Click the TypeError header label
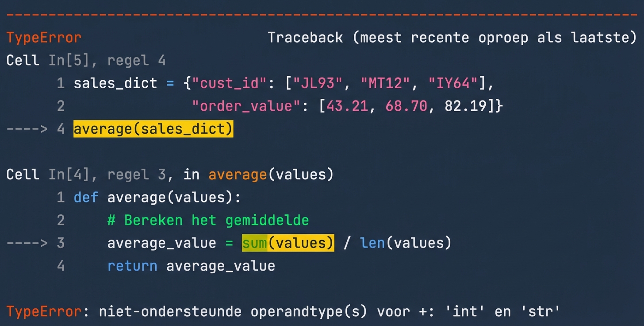The height and width of the screenshot is (326, 644). point(43,38)
